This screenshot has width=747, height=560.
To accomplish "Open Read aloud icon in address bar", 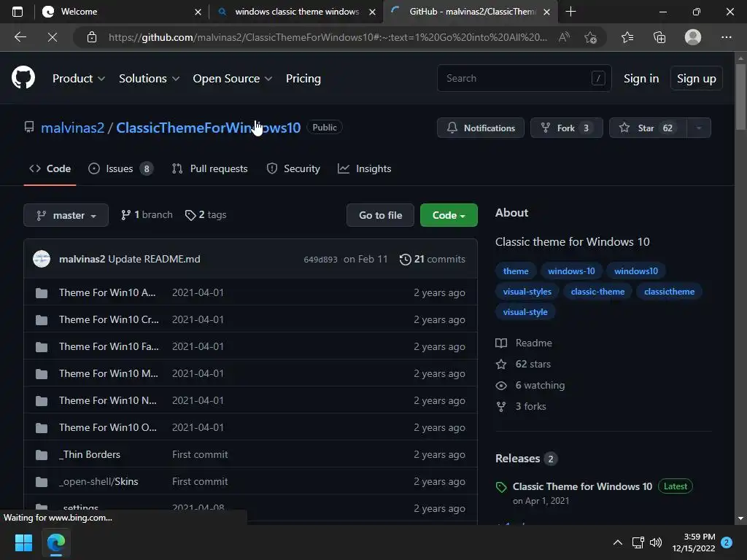I will pos(564,36).
